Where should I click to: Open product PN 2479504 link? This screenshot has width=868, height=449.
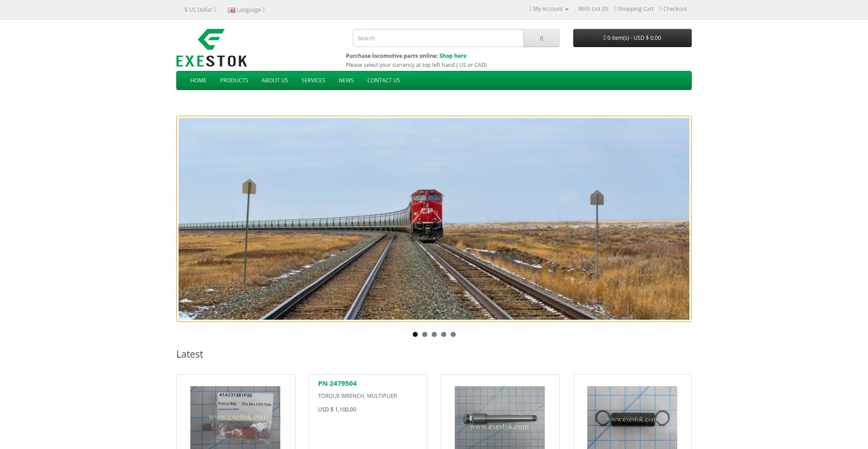pyautogui.click(x=337, y=383)
